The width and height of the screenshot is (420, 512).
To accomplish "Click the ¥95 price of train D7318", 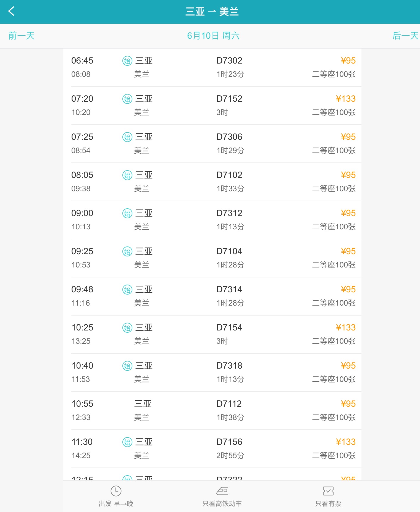I will tap(348, 366).
